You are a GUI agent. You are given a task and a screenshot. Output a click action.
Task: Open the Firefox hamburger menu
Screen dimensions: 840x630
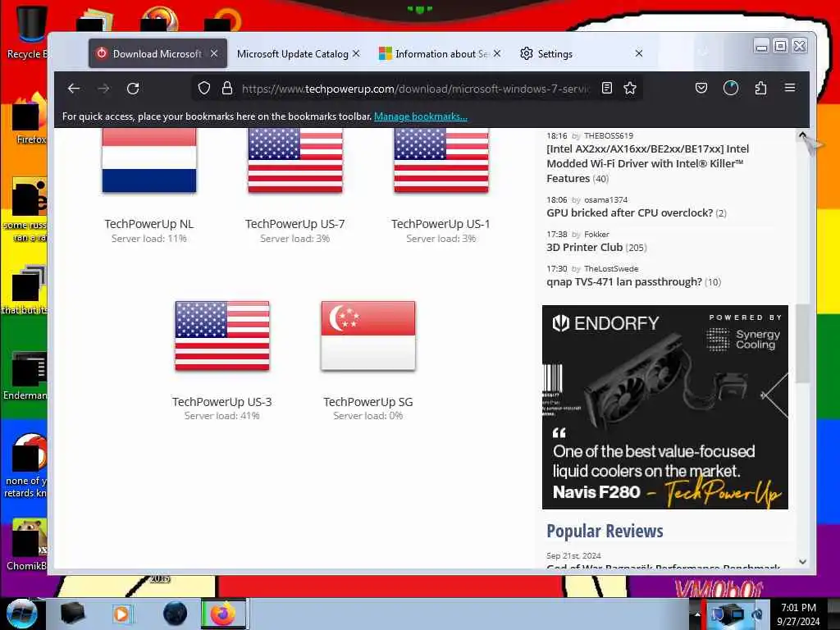(x=790, y=88)
